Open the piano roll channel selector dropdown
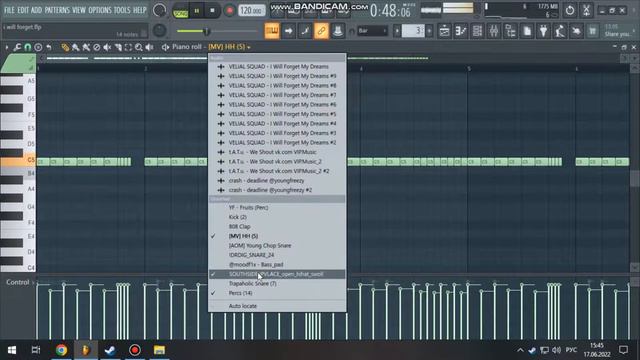640x360 pixels. tap(230, 47)
